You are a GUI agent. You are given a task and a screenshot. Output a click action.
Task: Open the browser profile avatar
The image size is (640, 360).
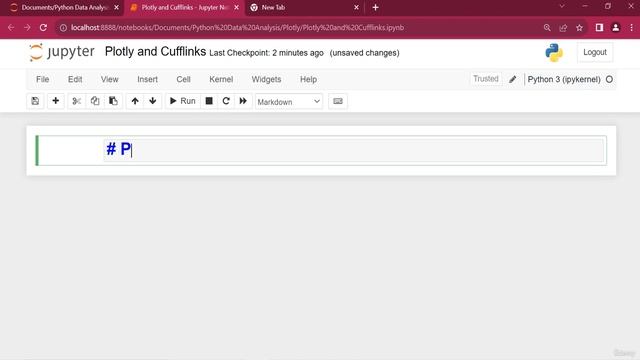coord(616,28)
